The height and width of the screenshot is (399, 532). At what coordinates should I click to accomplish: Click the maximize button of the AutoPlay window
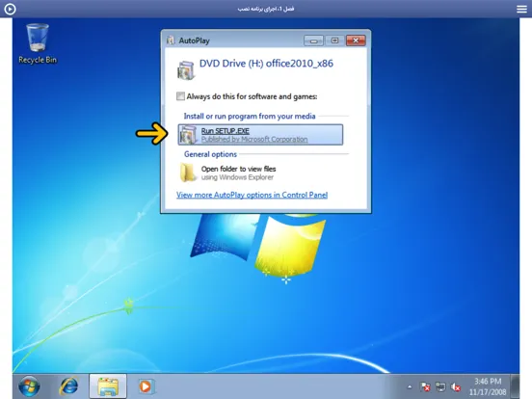point(334,40)
